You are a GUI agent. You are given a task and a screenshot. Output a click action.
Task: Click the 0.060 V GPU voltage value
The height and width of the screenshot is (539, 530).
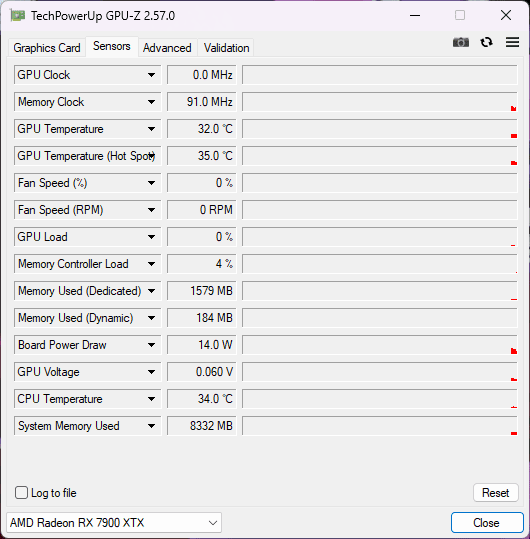pos(202,372)
